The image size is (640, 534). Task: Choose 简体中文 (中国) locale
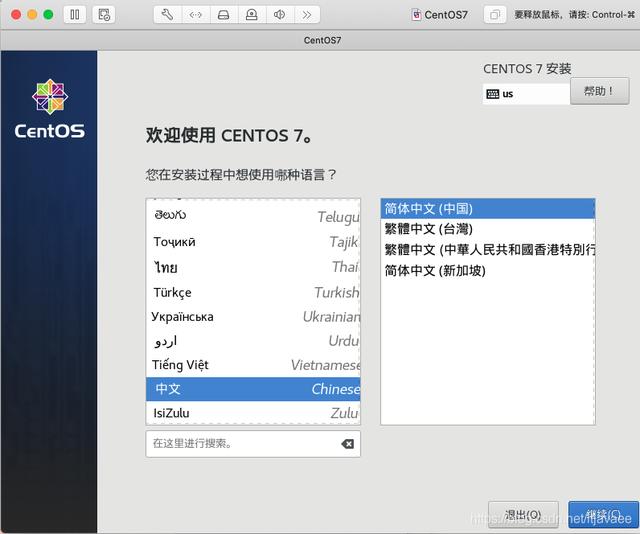point(488,209)
